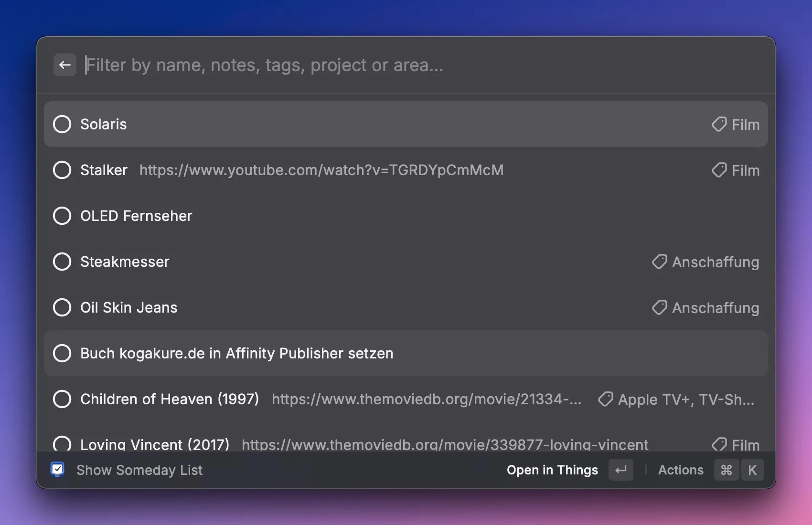
Task: Mark the Solaris to-do as complete
Action: click(x=62, y=124)
